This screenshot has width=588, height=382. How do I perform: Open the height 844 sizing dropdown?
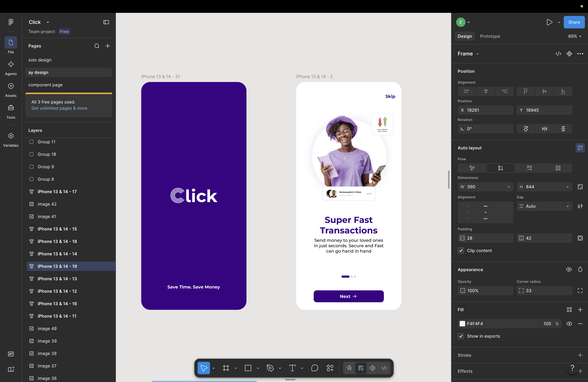568,187
